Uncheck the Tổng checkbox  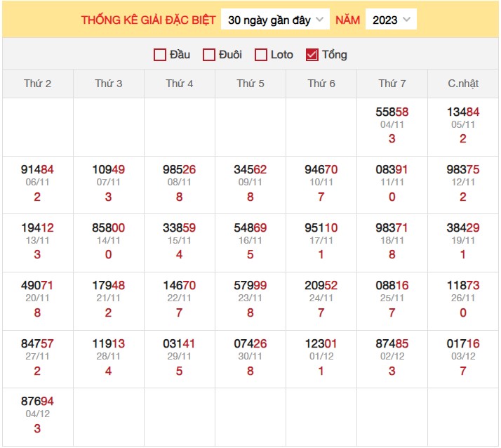point(313,55)
